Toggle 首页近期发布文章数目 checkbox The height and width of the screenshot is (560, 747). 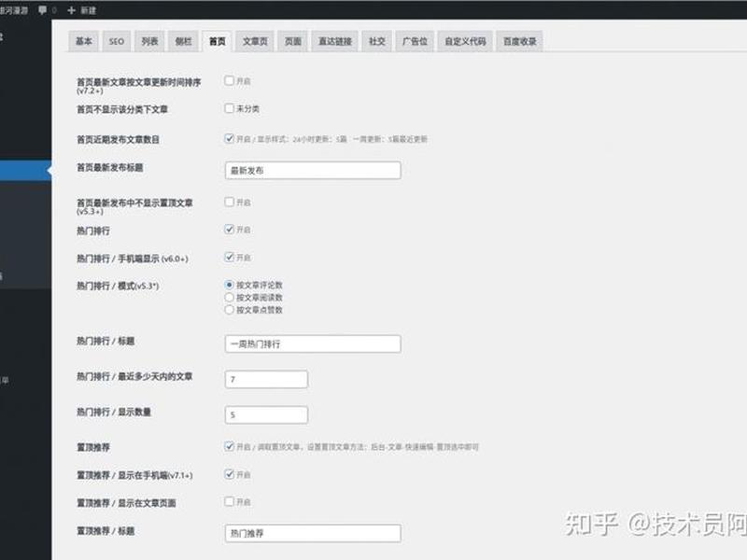(x=229, y=138)
